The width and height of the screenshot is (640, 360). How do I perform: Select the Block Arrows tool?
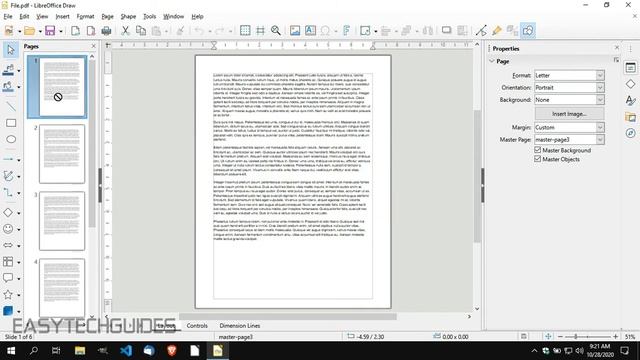(8, 245)
